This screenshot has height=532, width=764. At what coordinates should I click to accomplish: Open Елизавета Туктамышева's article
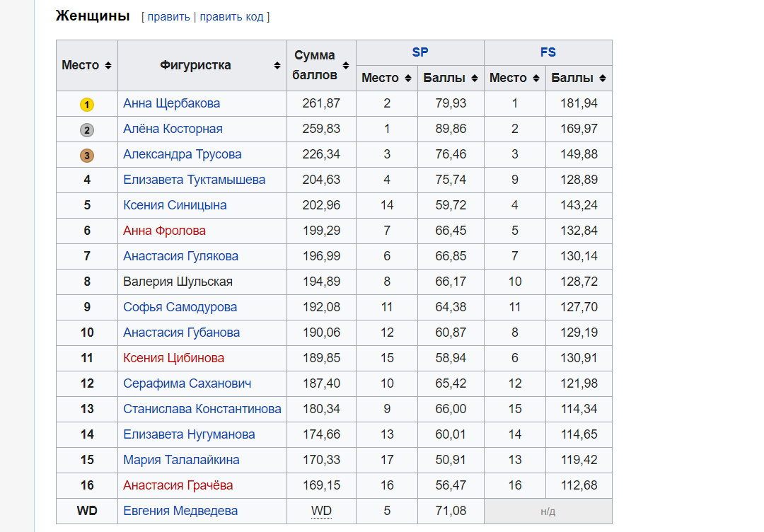pyautogui.click(x=194, y=180)
